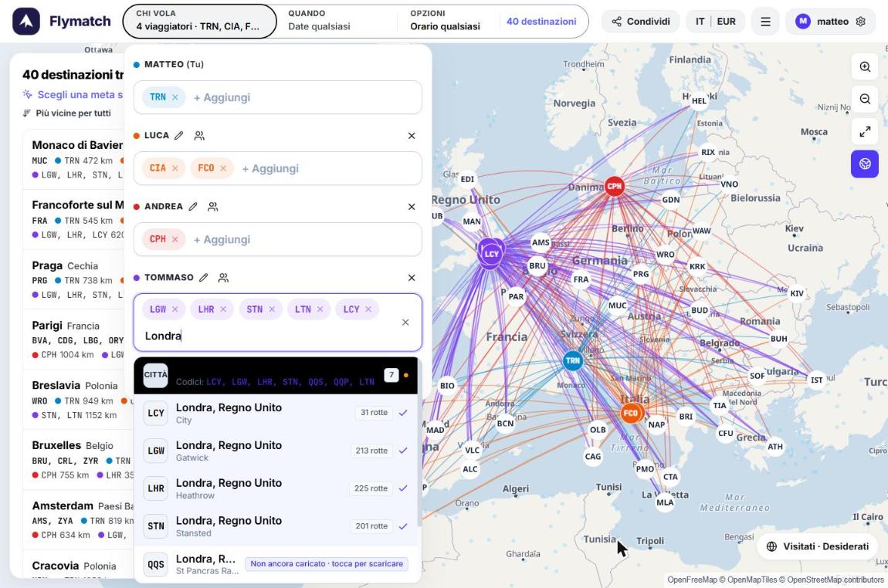Remove traveler Luca
This screenshot has width=888, height=588.
click(412, 136)
